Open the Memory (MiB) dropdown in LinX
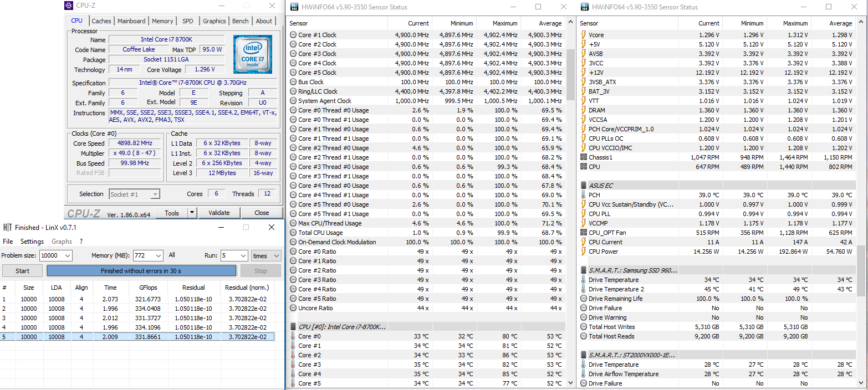The height and width of the screenshot is (390, 868). coord(158,255)
